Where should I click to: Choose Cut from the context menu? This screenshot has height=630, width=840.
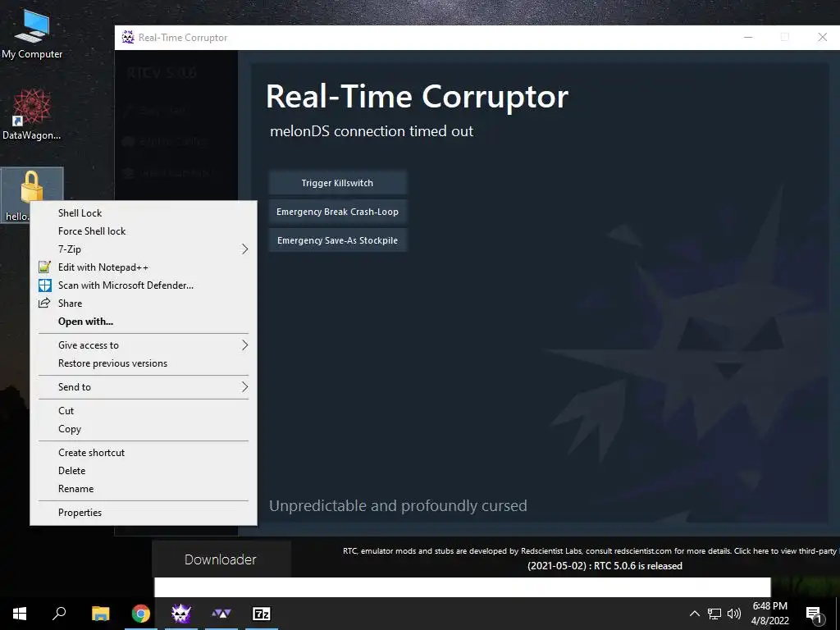point(144,411)
